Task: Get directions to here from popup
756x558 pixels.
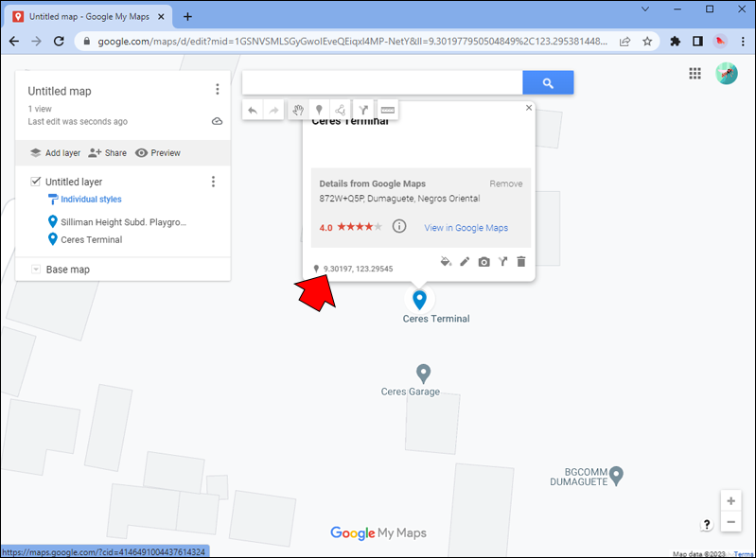Action: point(502,262)
